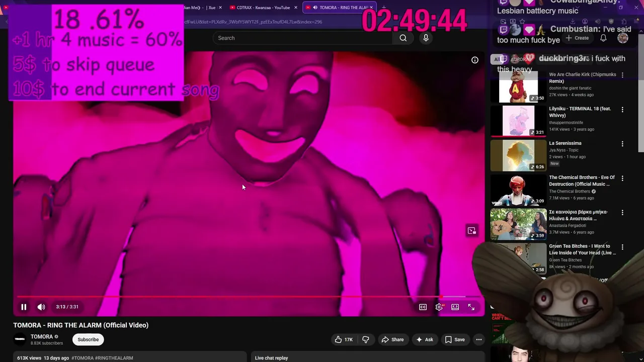This screenshot has width=644, height=362.
Task: Open the TOMORA channel name link
Action: [x=42, y=336]
